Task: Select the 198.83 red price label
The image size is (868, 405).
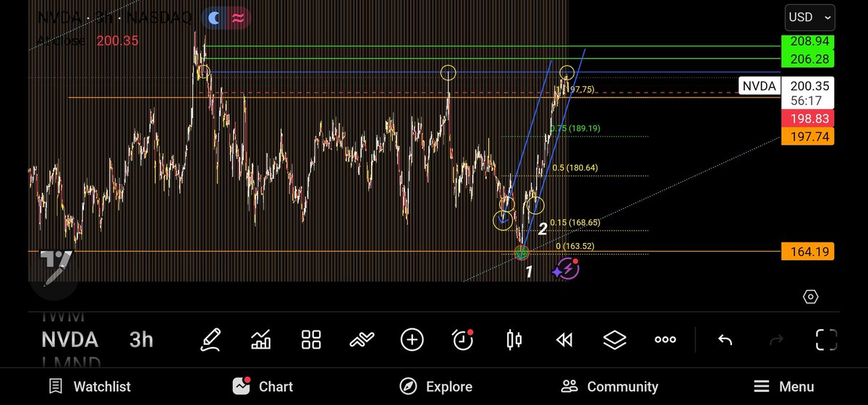Action: tap(807, 119)
